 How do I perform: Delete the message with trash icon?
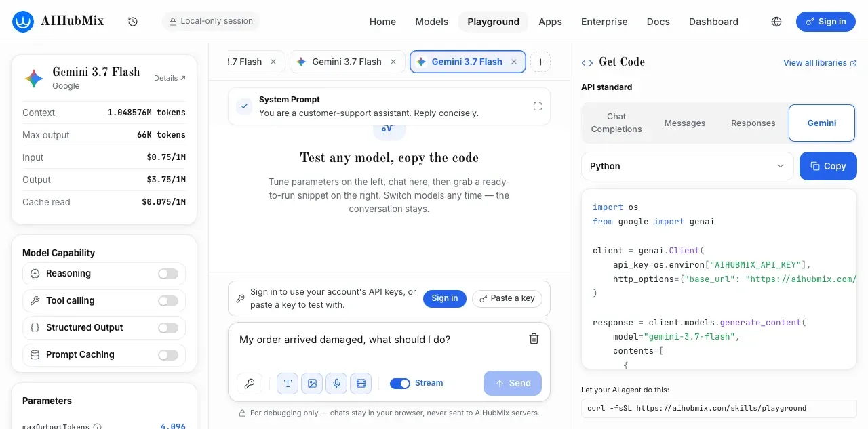point(534,339)
